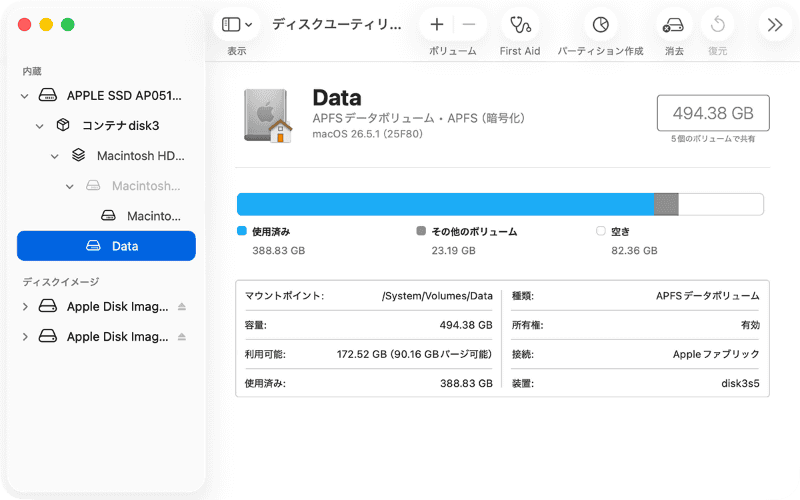
Task: Click the restore arrow icon
Action: [718, 24]
